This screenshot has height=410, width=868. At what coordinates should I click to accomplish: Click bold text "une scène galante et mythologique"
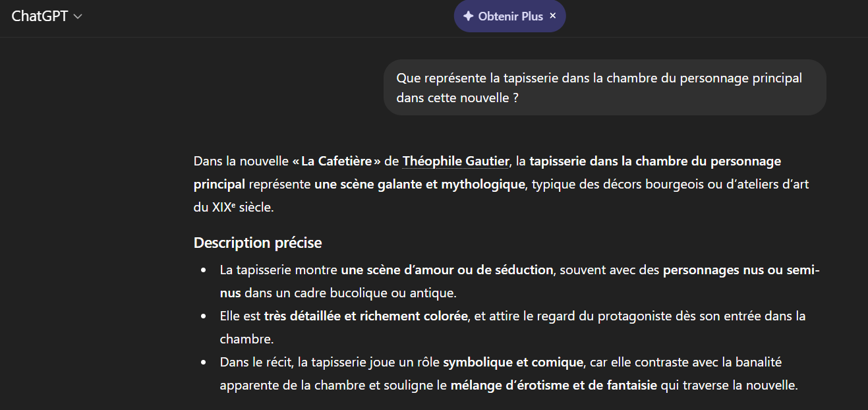pos(419,185)
